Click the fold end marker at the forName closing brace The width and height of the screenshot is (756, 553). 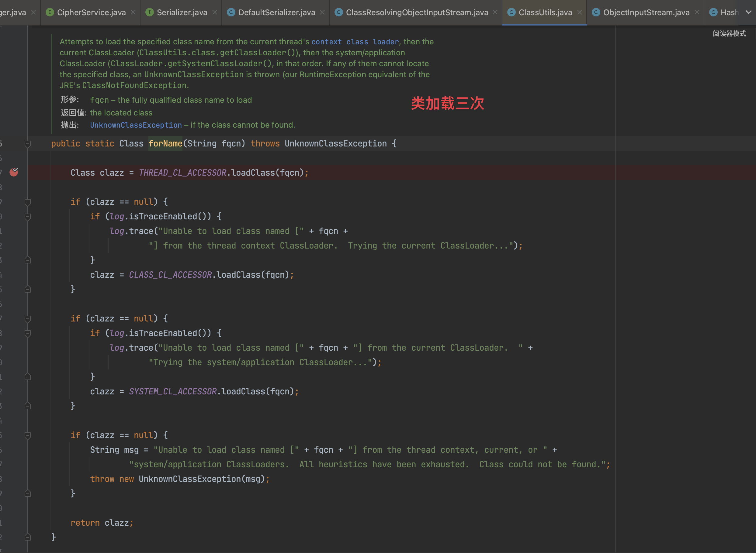tap(28, 537)
